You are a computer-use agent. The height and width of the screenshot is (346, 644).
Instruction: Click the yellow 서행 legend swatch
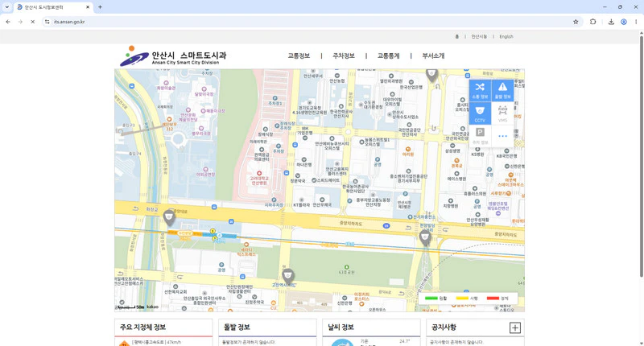tap(462, 299)
